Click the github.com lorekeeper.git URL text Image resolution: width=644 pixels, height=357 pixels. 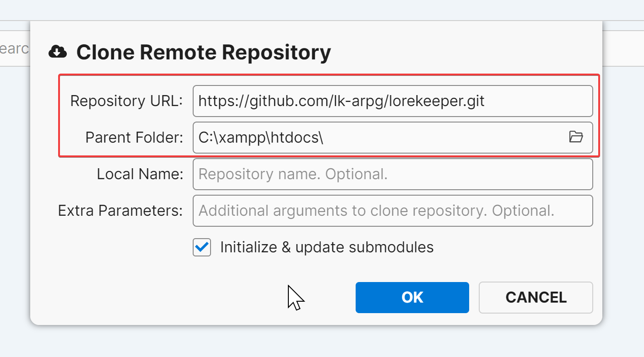click(x=341, y=101)
